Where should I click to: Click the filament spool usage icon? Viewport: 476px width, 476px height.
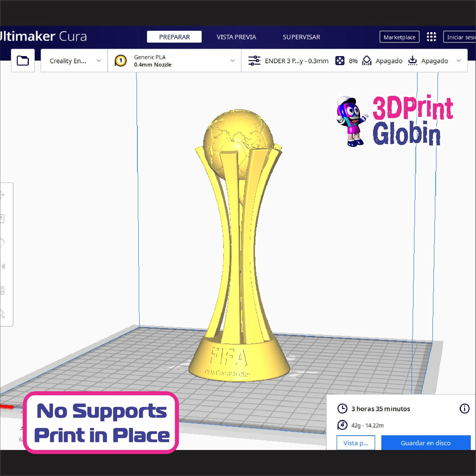tap(342, 425)
